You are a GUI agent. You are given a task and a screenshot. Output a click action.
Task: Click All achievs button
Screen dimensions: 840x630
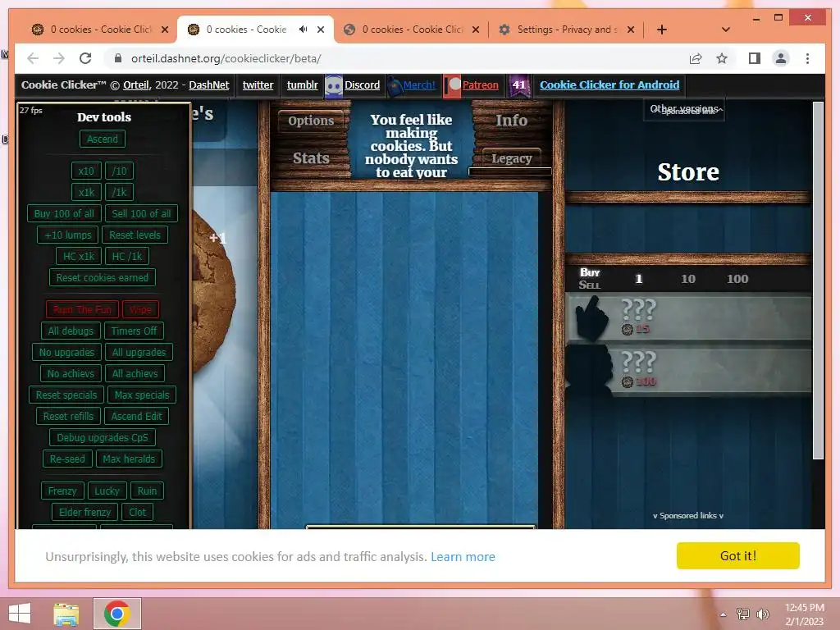click(135, 373)
